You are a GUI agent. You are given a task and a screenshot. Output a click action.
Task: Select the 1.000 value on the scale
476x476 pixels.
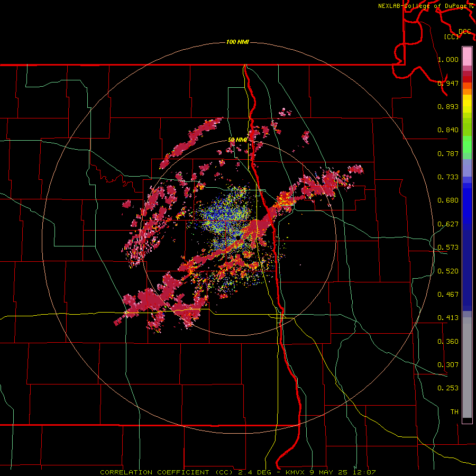point(448,59)
